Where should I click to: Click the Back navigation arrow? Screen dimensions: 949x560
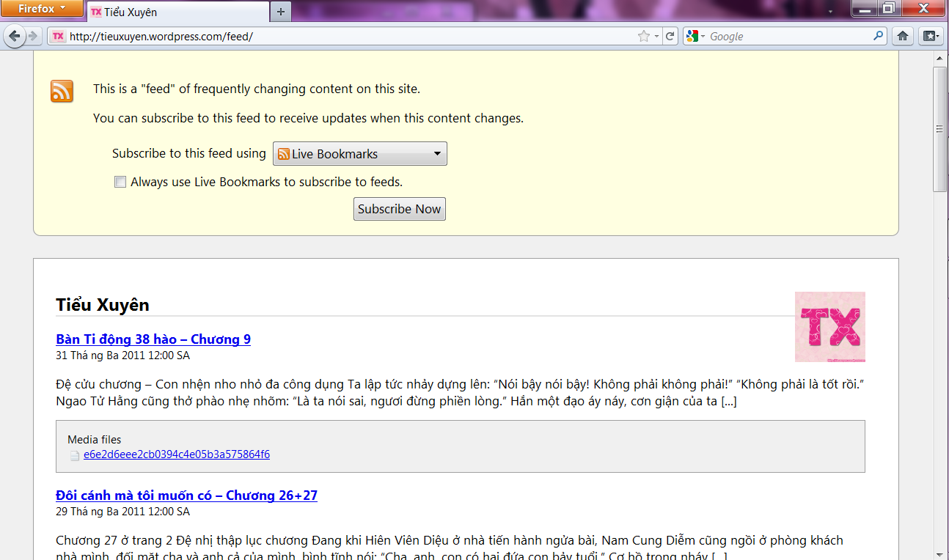tap(15, 36)
